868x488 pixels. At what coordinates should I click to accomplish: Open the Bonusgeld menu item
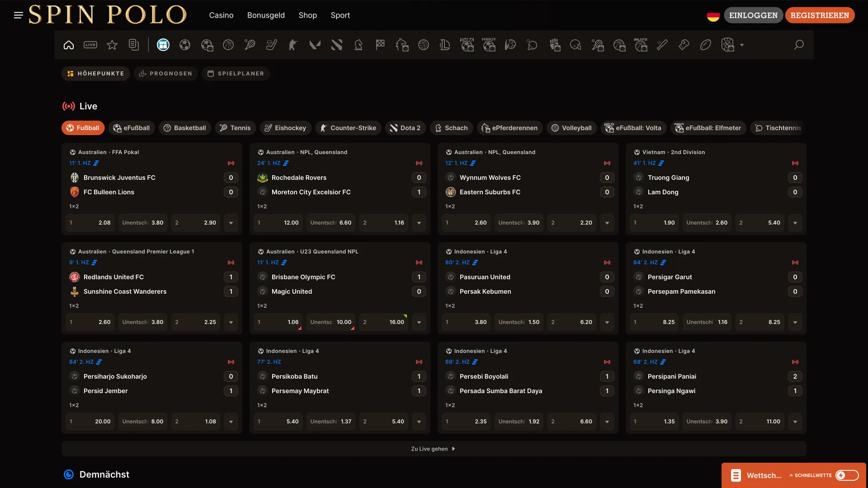(266, 15)
